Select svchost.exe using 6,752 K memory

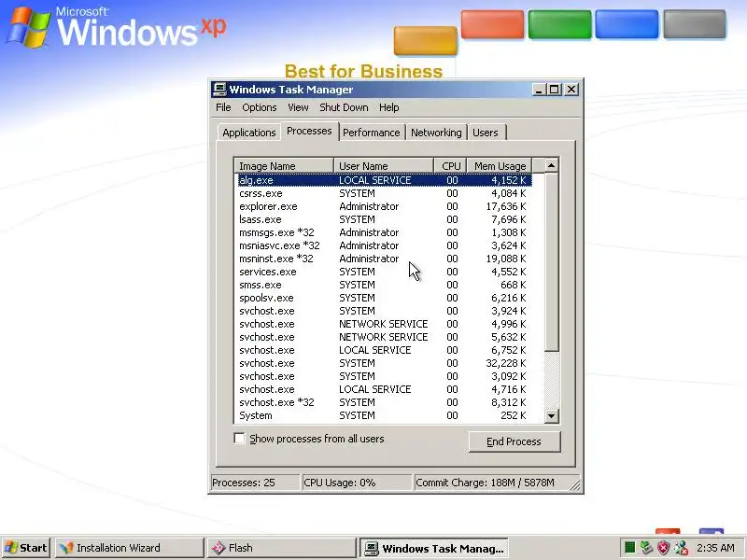[384, 350]
